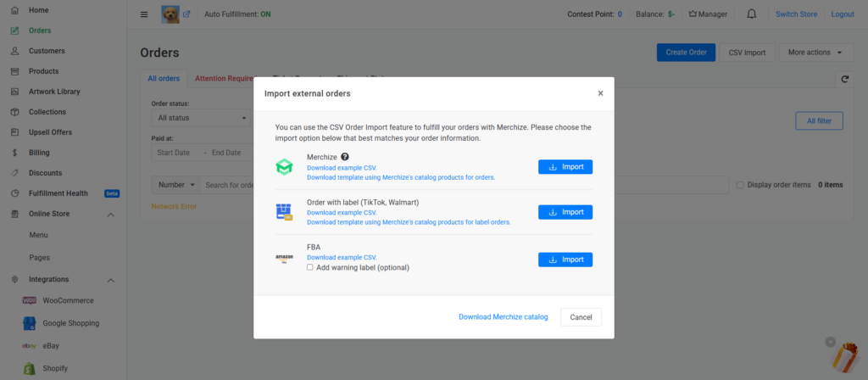868x380 pixels.
Task: Click the Discounts tag icon
Action: click(15, 173)
